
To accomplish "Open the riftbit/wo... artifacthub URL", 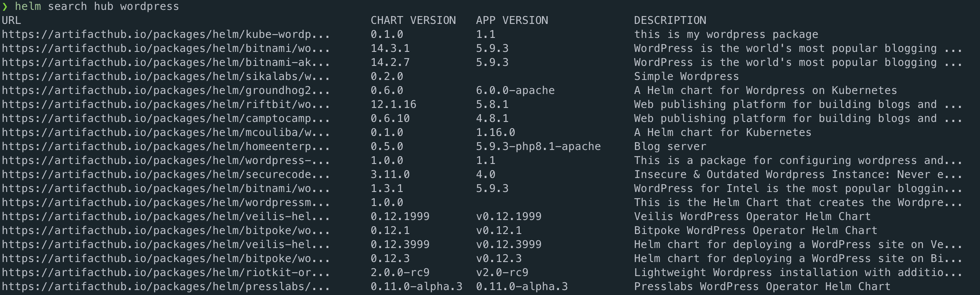I will 166,105.
